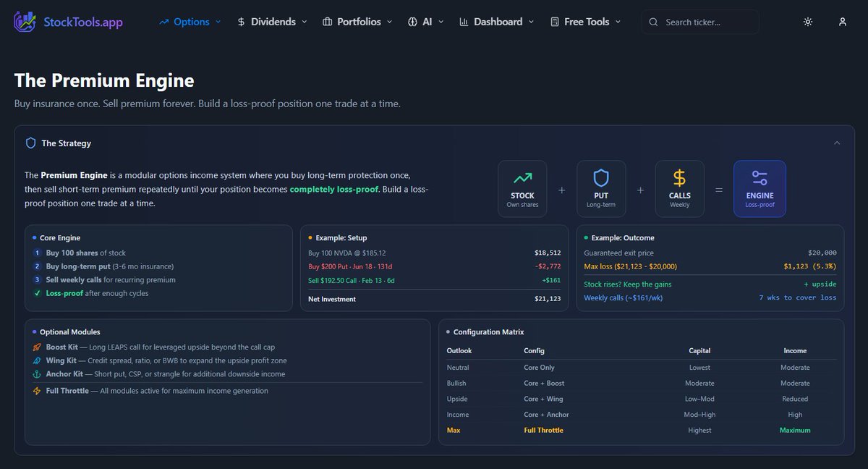
Task: Click the lightning icon beside Full Throttle
Action: (36, 390)
